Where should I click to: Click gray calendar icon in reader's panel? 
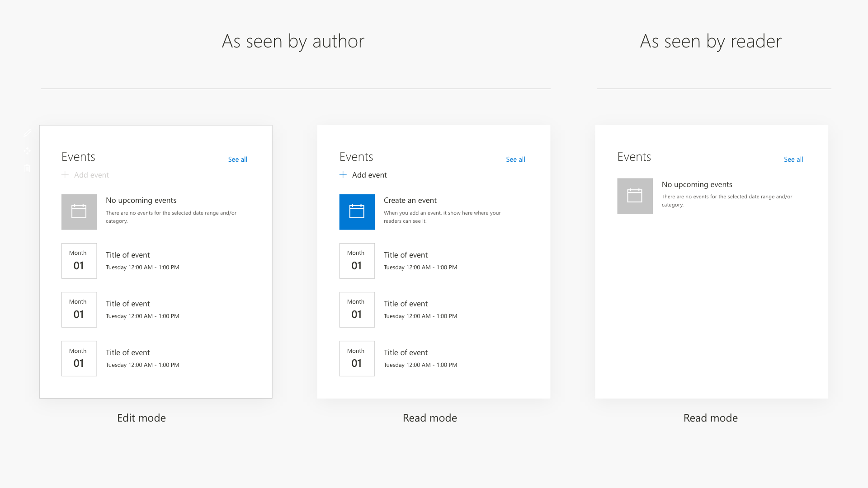point(635,196)
